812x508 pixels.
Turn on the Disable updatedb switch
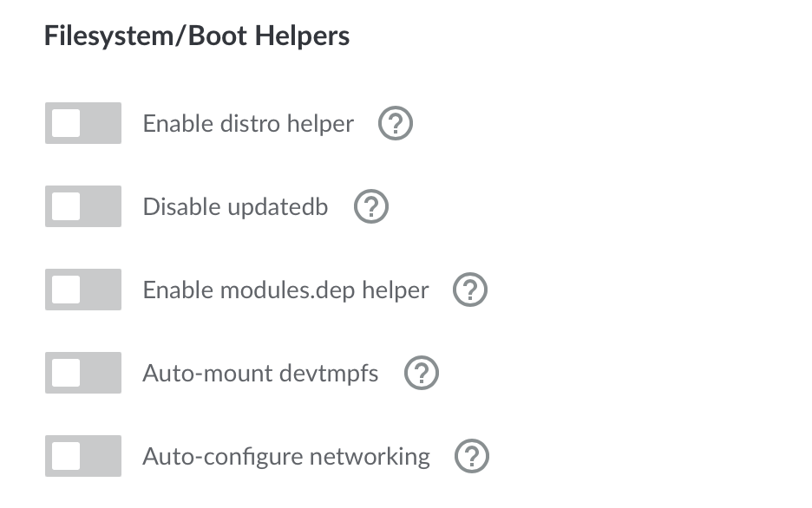[83, 206]
